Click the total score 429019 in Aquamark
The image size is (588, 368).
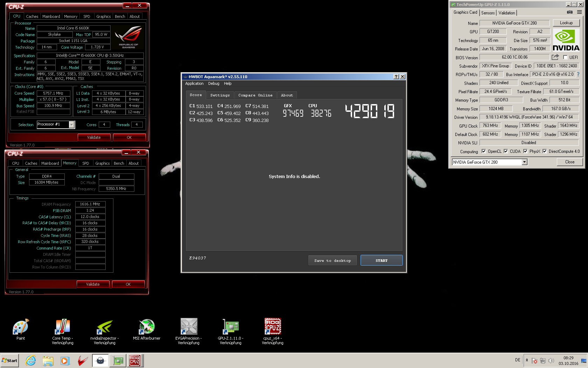370,111
